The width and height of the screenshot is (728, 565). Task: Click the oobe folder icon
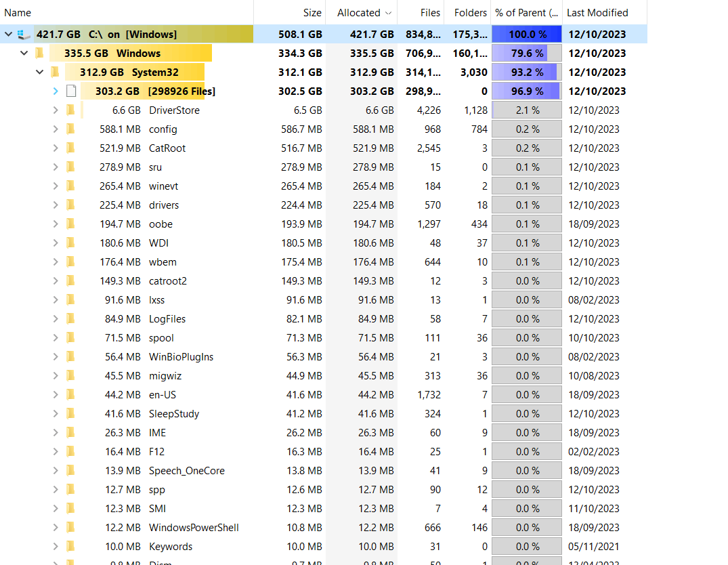coord(70,224)
